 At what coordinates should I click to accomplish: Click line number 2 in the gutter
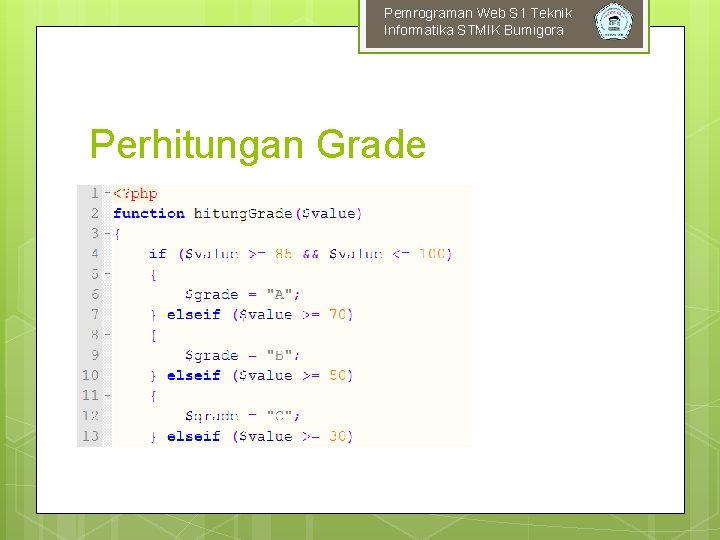click(95, 214)
